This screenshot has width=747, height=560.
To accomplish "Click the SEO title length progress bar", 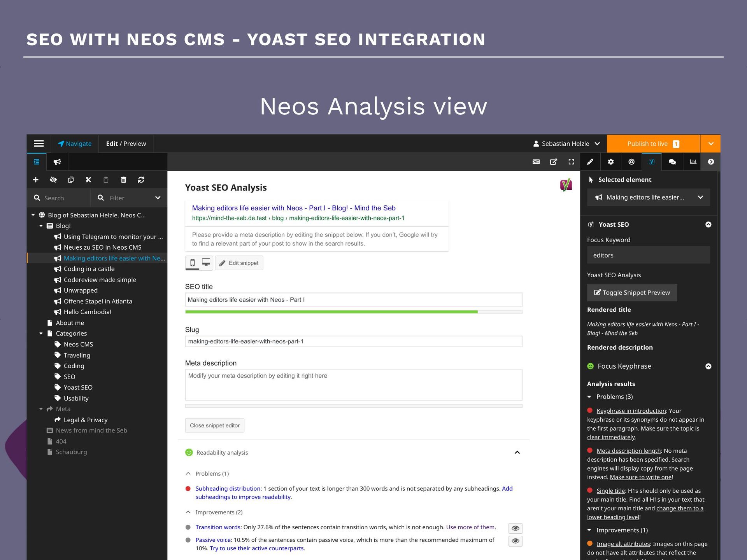I will (x=354, y=312).
